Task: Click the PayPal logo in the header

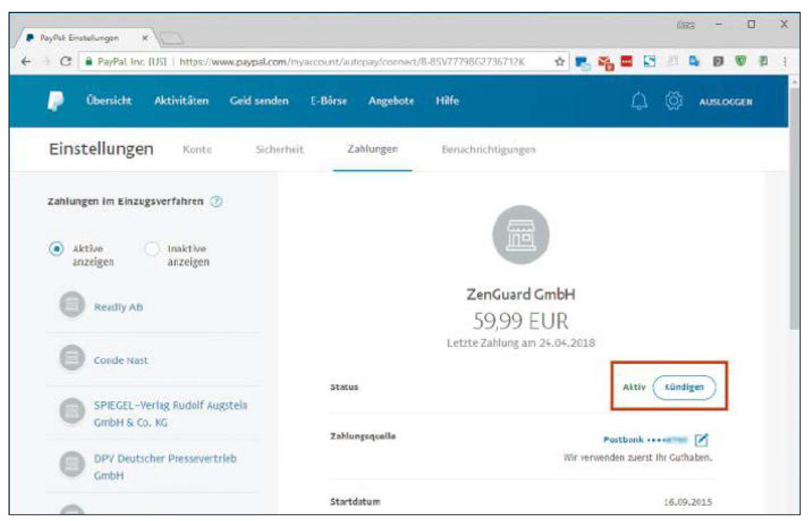Action: click(x=57, y=102)
